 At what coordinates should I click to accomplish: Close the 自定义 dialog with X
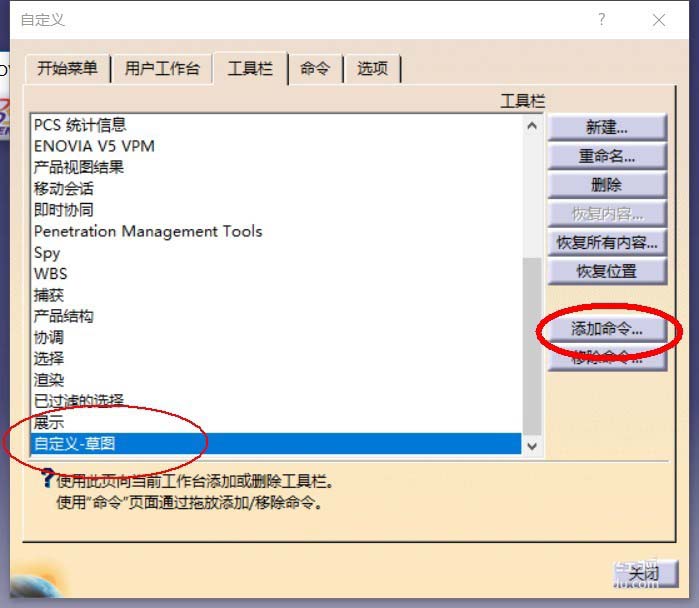pos(659,20)
